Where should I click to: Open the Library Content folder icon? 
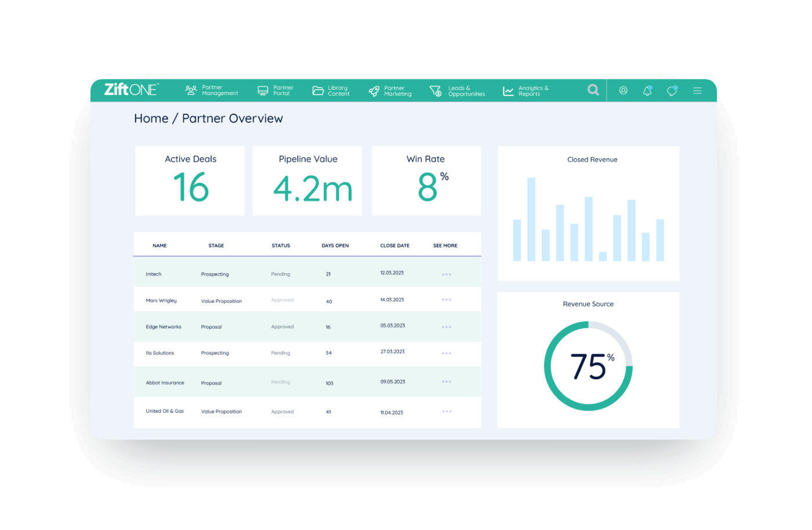318,90
